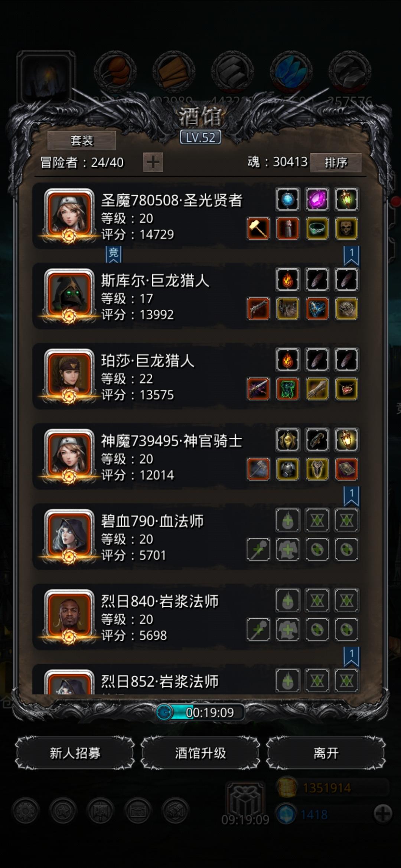Tap the recruitment timer progress bar

(x=200, y=712)
